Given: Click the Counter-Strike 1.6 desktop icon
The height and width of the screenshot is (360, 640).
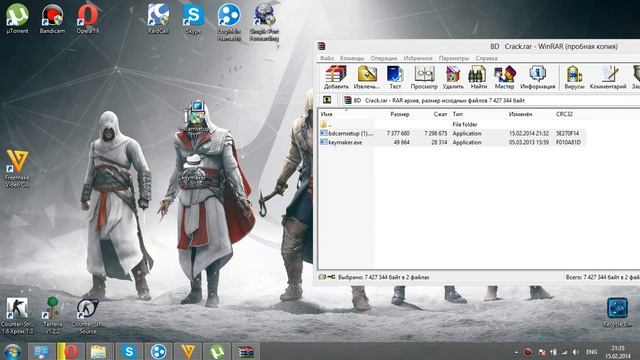Looking at the screenshot, I should (17, 316).
